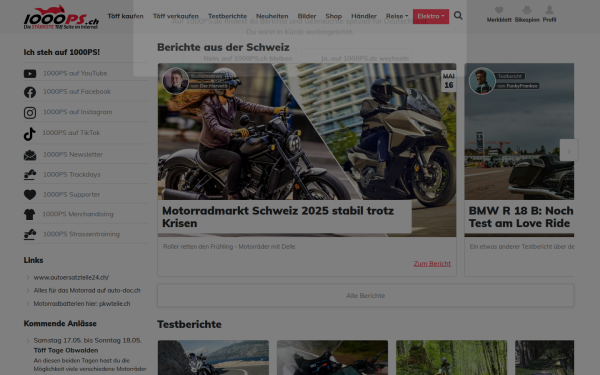Open 'Alles für das Motorrad auf auto-doc.ch'
The image size is (600, 375).
click(x=87, y=290)
